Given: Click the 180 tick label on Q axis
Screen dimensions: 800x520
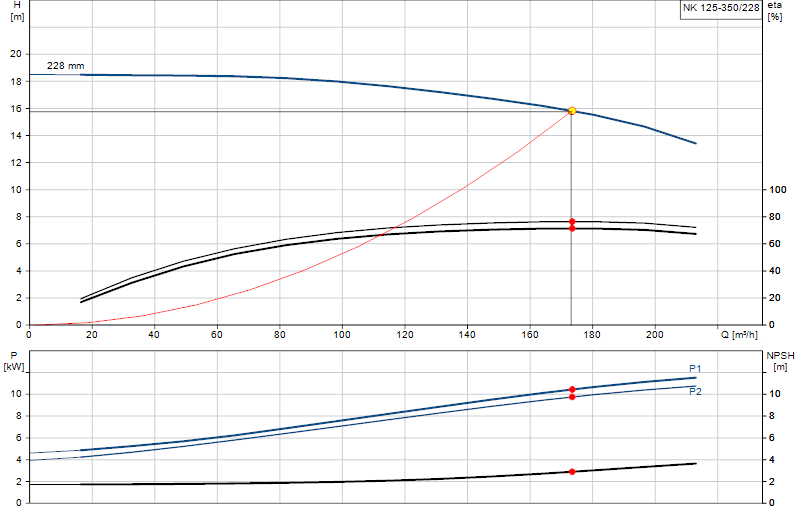Looking at the screenshot, I should [592, 335].
